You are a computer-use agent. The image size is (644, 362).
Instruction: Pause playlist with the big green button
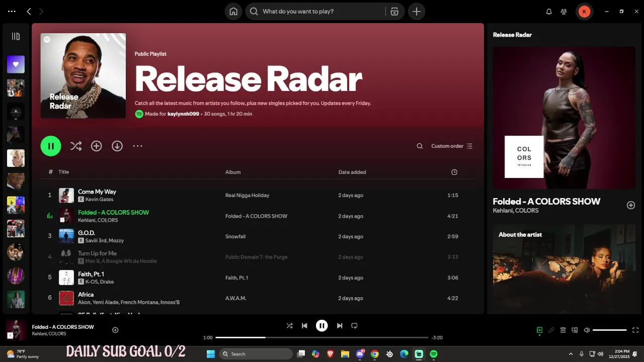(x=51, y=146)
